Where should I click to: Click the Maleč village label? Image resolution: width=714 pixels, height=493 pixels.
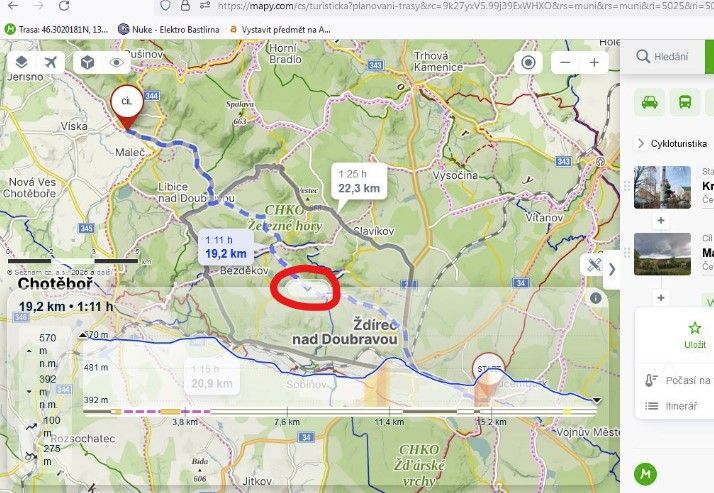click(130, 152)
